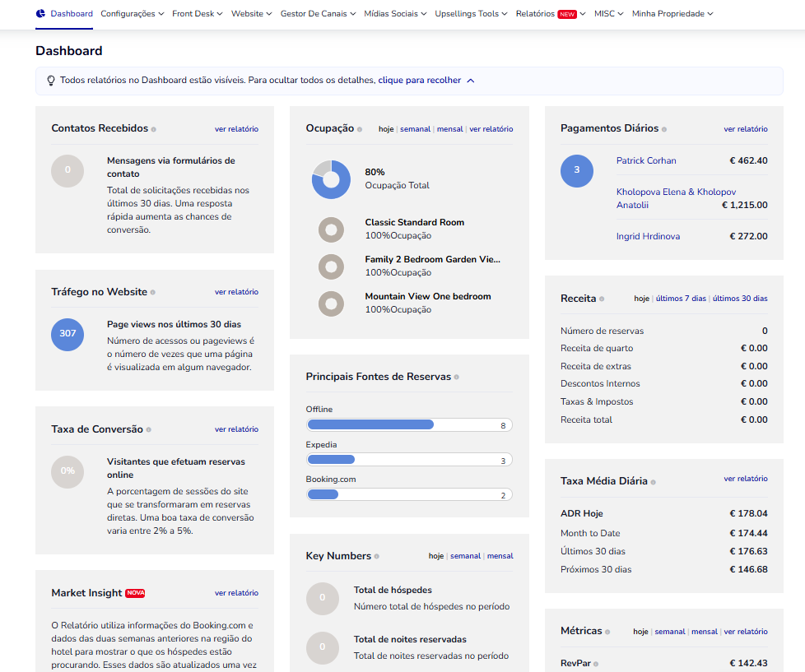Image resolution: width=805 pixels, height=672 pixels.
Task: Click info dot beside RevPar metric
Action: click(598, 664)
